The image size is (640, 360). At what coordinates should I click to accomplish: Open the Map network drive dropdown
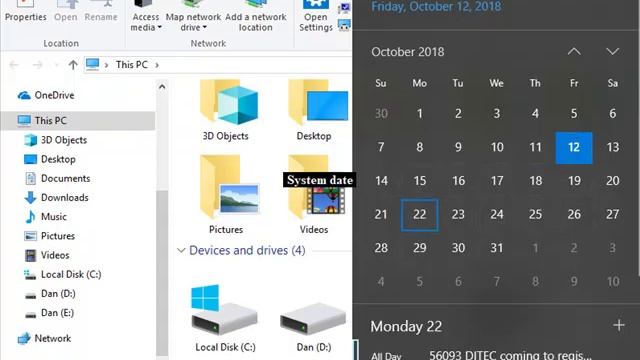(x=193, y=16)
